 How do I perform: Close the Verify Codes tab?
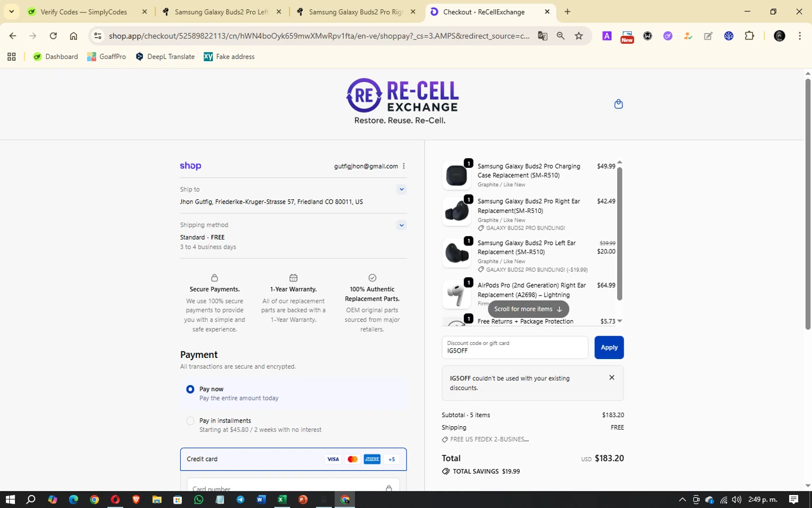(x=145, y=12)
